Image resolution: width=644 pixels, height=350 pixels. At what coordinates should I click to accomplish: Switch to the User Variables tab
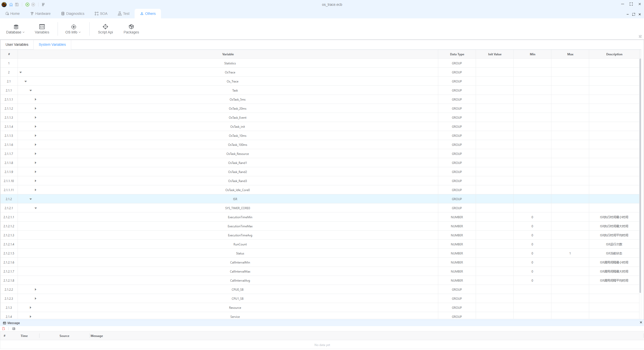(17, 45)
